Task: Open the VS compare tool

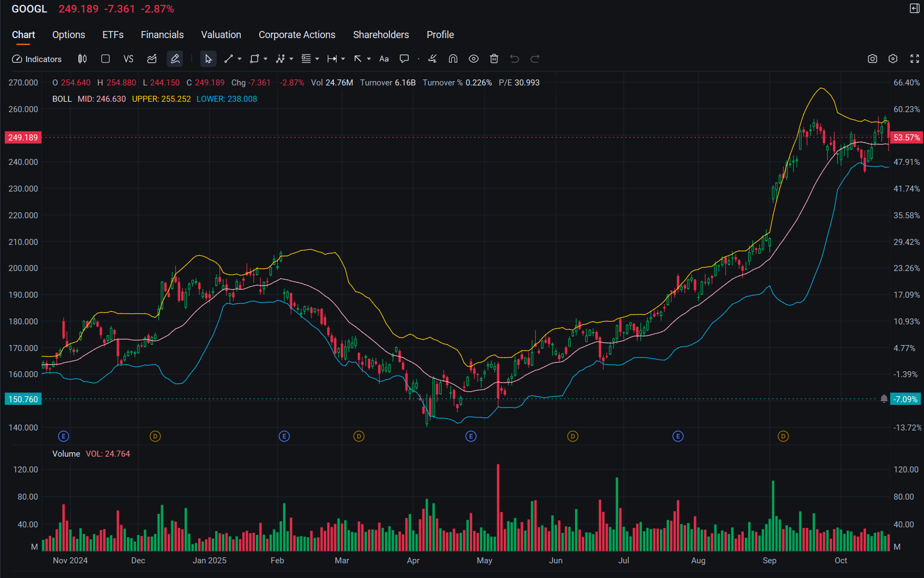Action: point(128,59)
